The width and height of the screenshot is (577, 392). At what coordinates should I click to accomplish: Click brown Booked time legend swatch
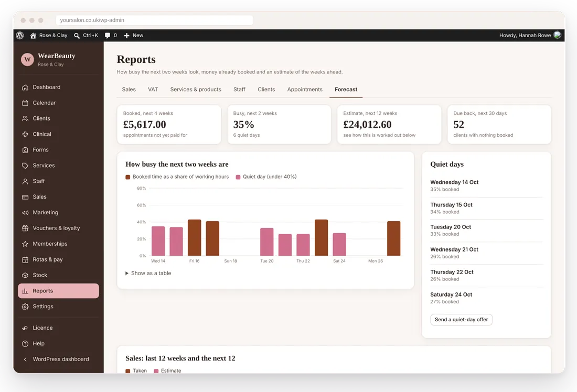[127, 177]
